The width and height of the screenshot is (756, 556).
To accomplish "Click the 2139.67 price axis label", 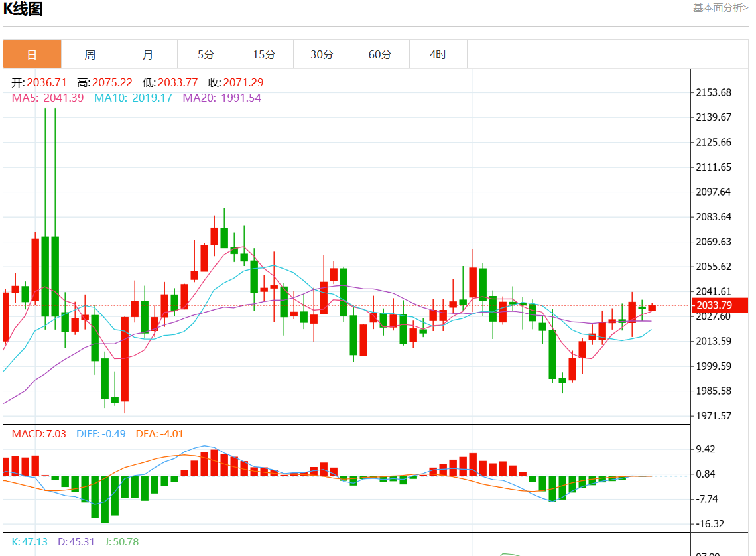I will coord(714,117).
